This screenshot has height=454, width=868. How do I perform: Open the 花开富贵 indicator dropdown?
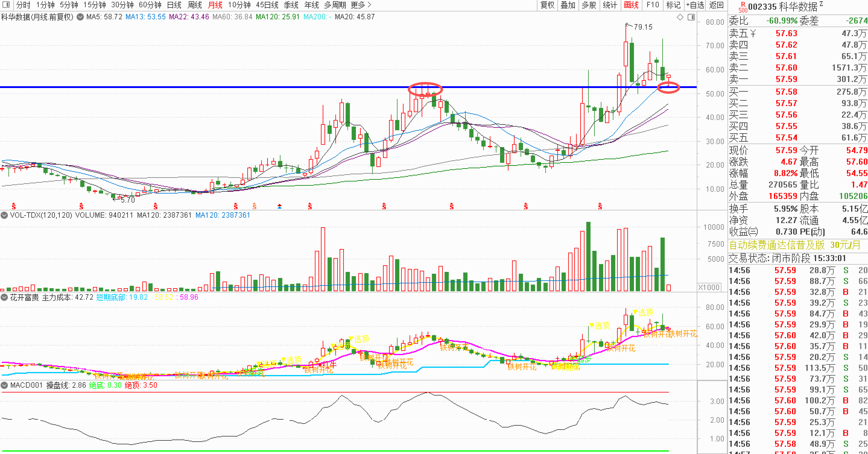(x=5, y=297)
